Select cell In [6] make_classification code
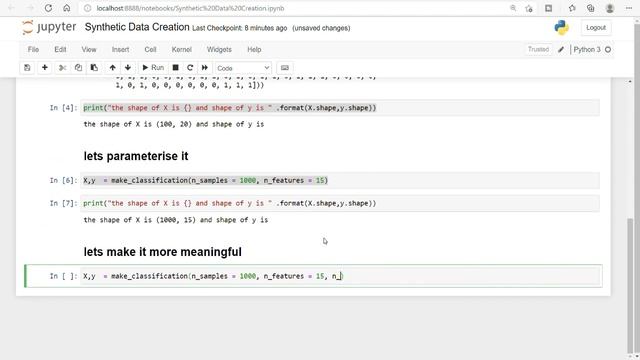 (x=340, y=180)
